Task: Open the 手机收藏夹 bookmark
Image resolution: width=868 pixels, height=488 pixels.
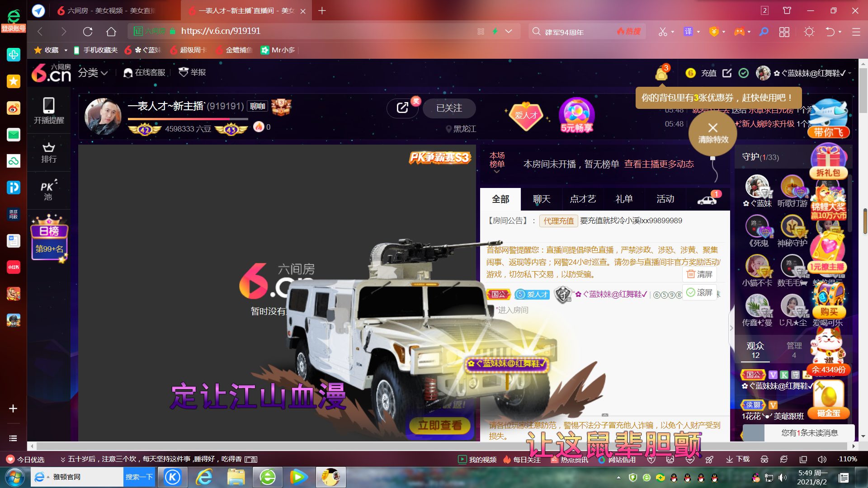Action: click(x=95, y=50)
